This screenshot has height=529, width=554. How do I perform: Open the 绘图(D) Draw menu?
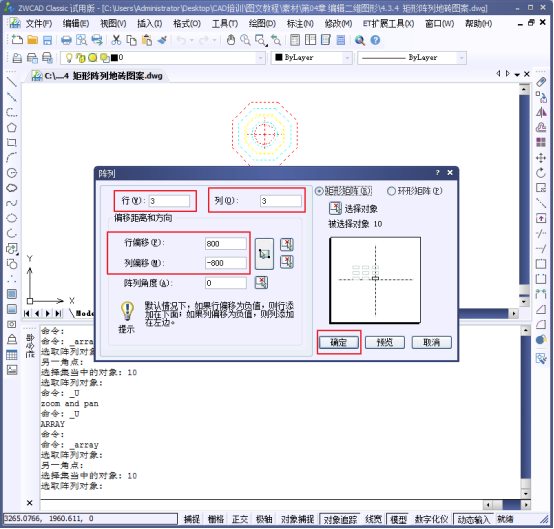point(262,24)
